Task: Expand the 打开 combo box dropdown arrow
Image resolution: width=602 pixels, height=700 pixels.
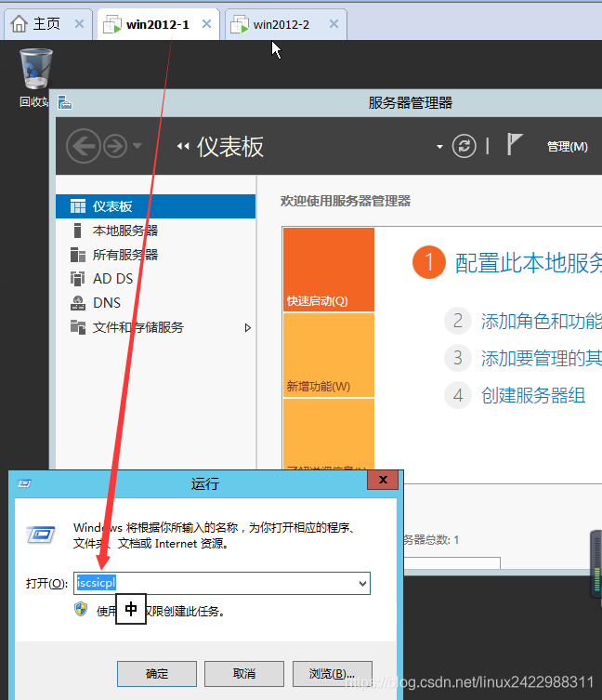Action: click(363, 584)
